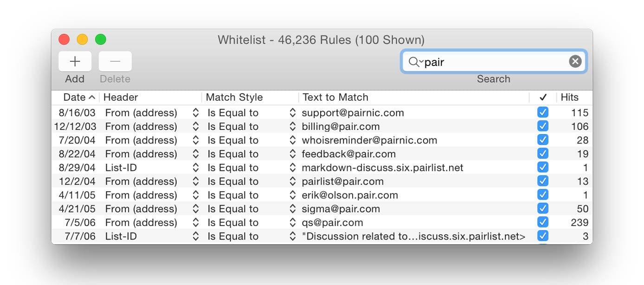The width and height of the screenshot is (644, 285).
Task: Add a new whitelist rule with the plus icon
Action: coord(74,61)
